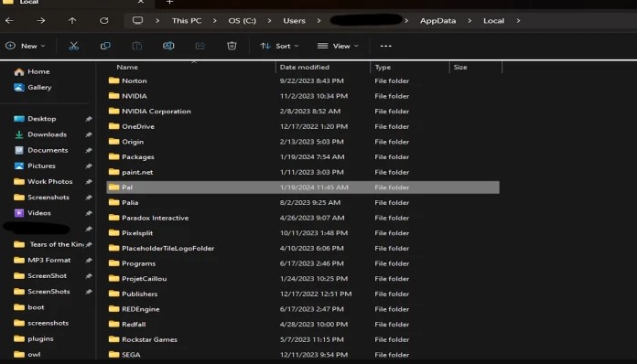Open the Sort options dropdown
Screen dimensions: 637x364
[x=279, y=46]
